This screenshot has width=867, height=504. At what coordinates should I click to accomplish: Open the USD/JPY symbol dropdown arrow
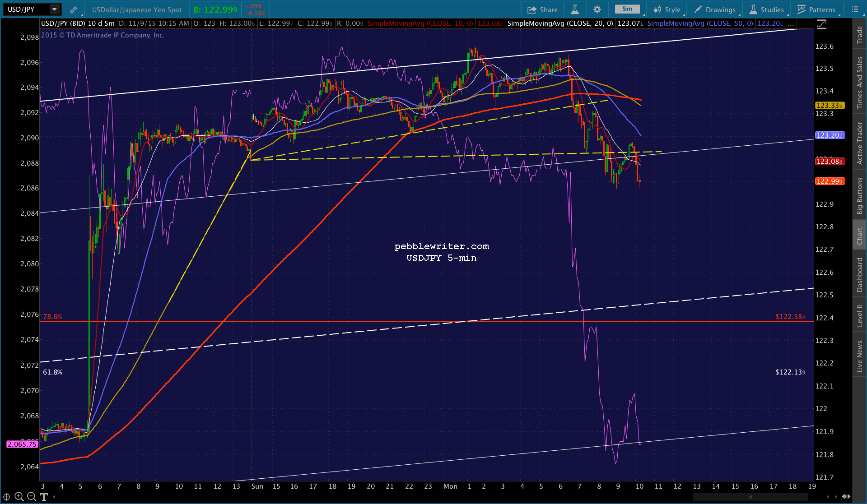point(54,9)
